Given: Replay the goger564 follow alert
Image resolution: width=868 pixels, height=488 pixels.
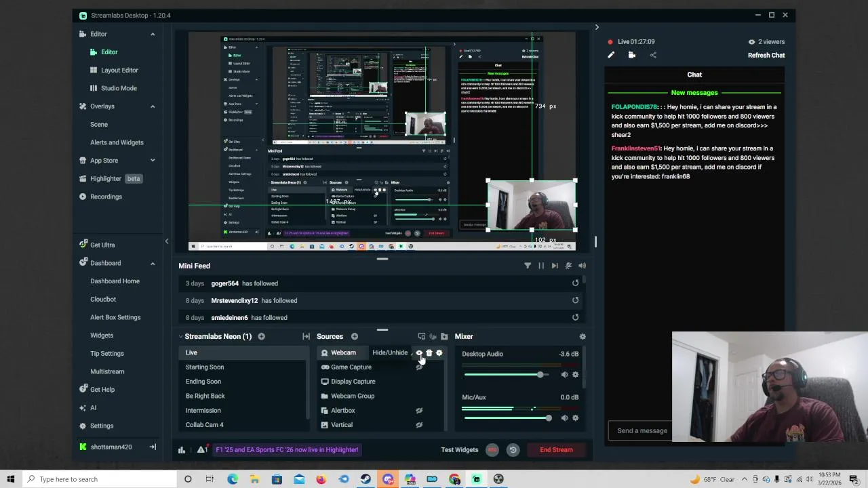Looking at the screenshot, I should [575, 283].
